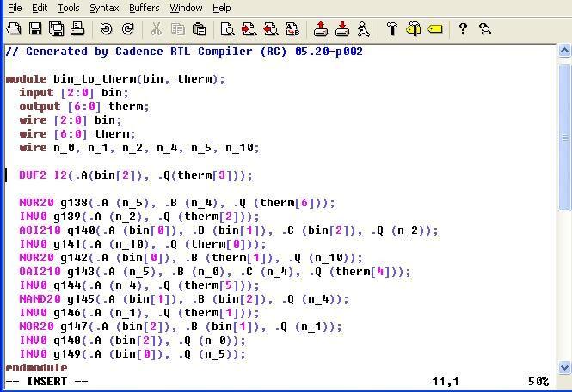This screenshot has width=572, height=392.
Task: Click the '11,1' cursor position
Action: tap(446, 382)
